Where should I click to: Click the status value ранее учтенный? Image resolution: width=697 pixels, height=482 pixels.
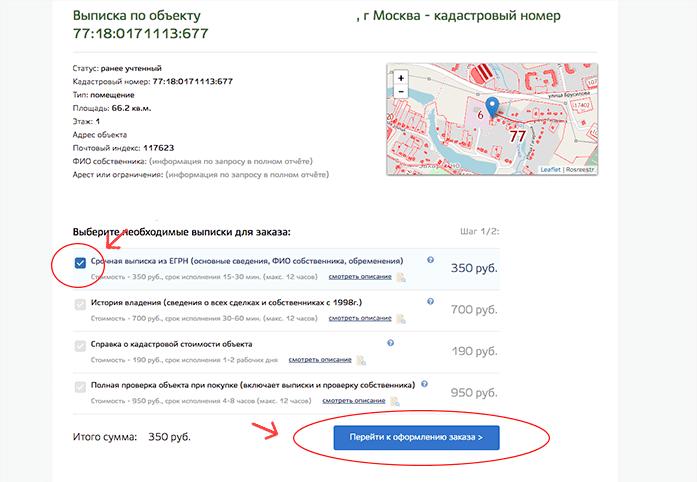pos(131,68)
